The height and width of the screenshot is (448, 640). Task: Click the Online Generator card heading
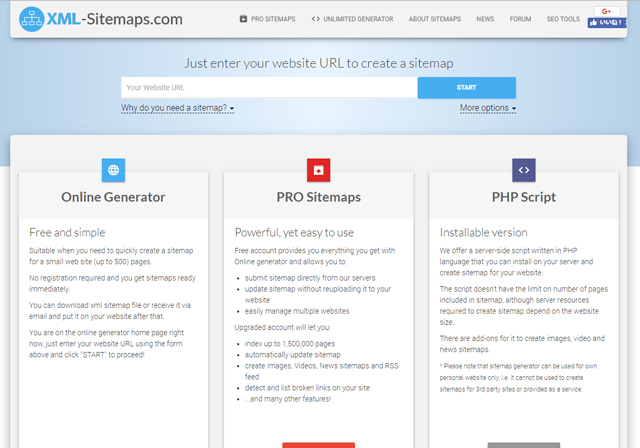[x=113, y=197]
